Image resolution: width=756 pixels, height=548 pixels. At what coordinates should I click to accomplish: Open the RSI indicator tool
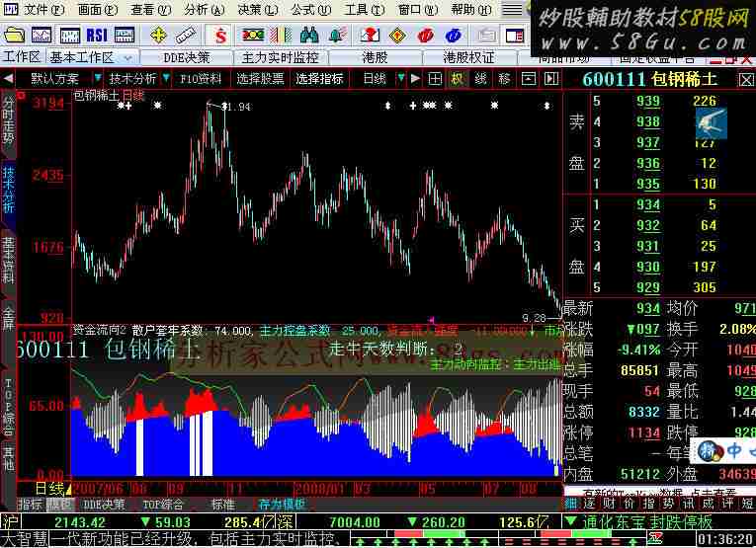97,36
